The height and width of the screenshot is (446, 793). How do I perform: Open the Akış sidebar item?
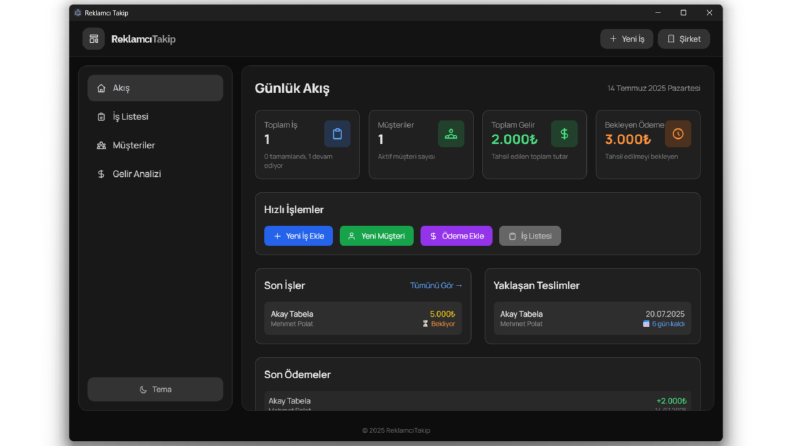(155, 88)
